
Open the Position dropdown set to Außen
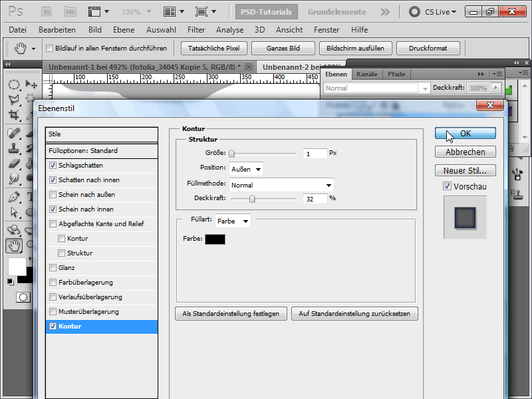(x=246, y=169)
